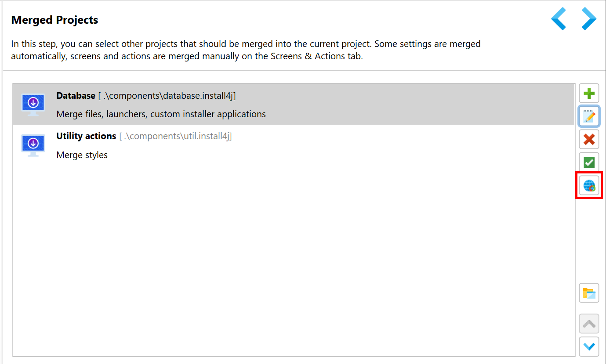Click the Merged Projects heading

[54, 20]
